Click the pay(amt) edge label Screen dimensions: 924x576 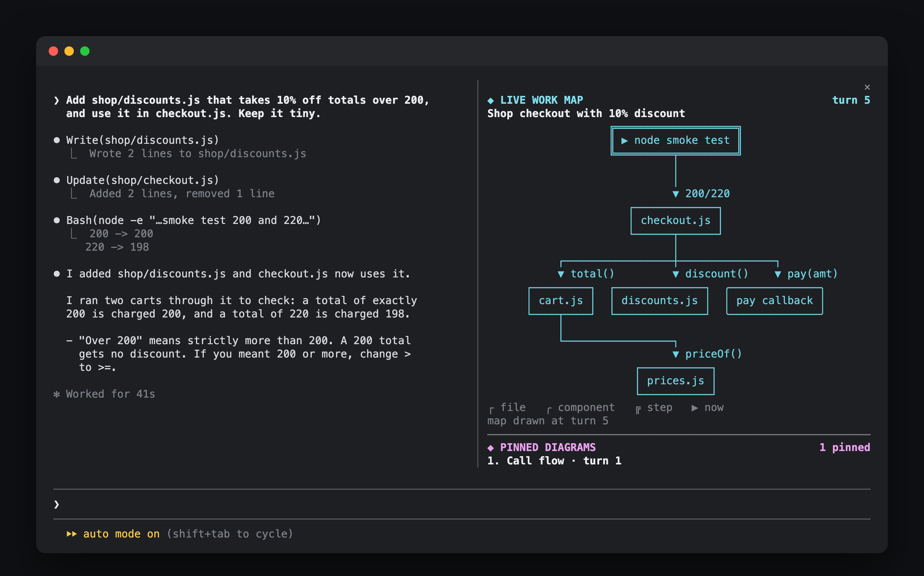point(812,274)
